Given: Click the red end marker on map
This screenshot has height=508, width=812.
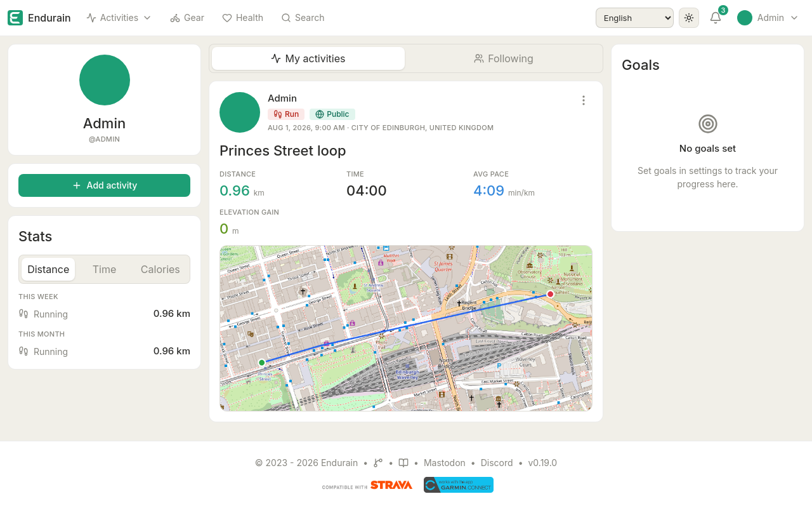Looking at the screenshot, I should [x=550, y=294].
